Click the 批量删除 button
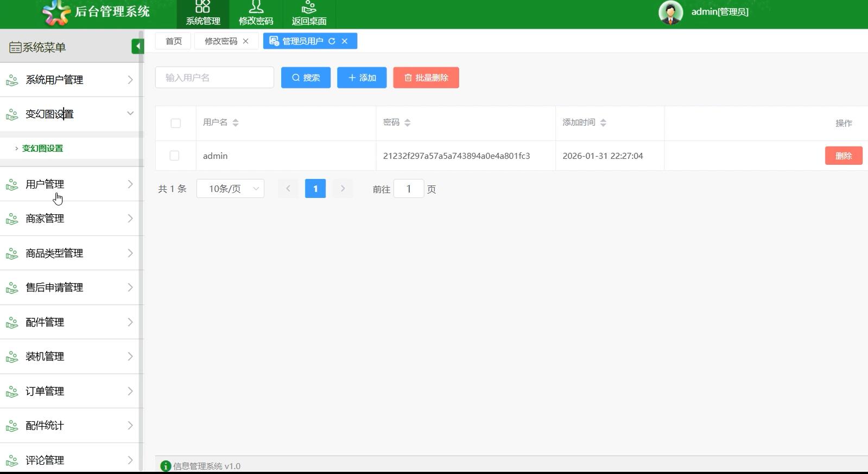Viewport: 868px width, 474px height. tap(426, 78)
